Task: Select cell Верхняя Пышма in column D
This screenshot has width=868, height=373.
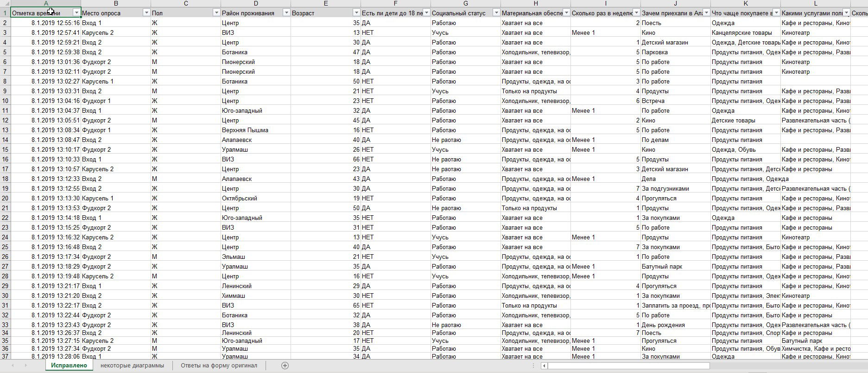Action: 256,130
